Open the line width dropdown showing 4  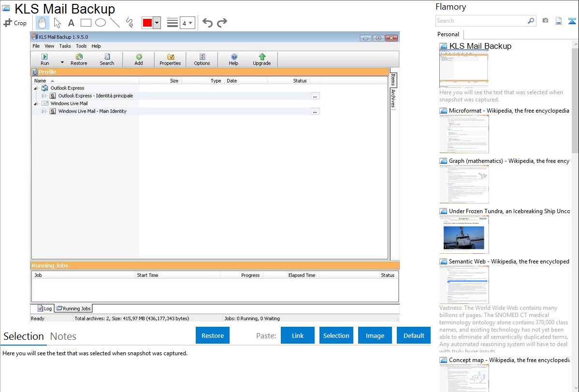pyautogui.click(x=187, y=23)
